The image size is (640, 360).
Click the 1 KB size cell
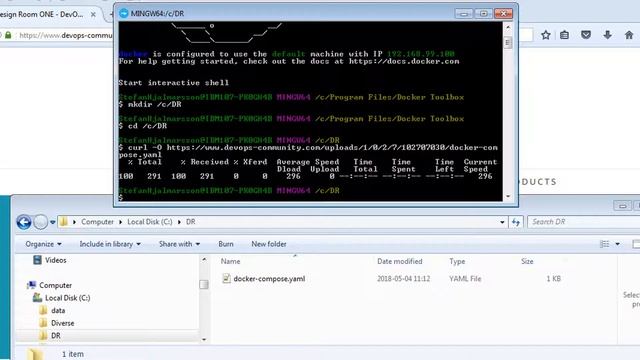[x=553, y=279]
